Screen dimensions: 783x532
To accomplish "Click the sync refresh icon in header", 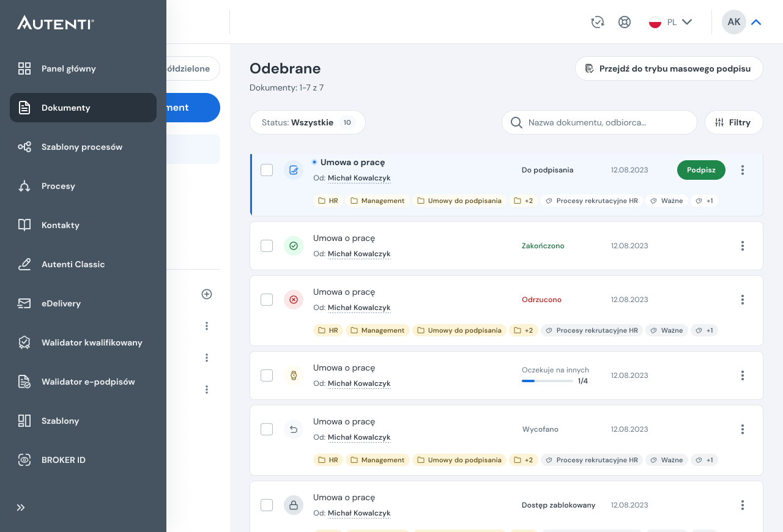I will [597, 22].
